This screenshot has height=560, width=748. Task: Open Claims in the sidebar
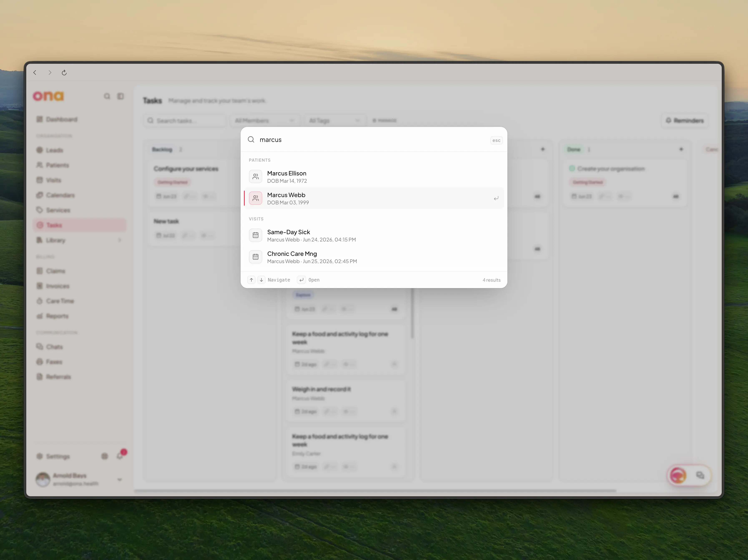80,271
